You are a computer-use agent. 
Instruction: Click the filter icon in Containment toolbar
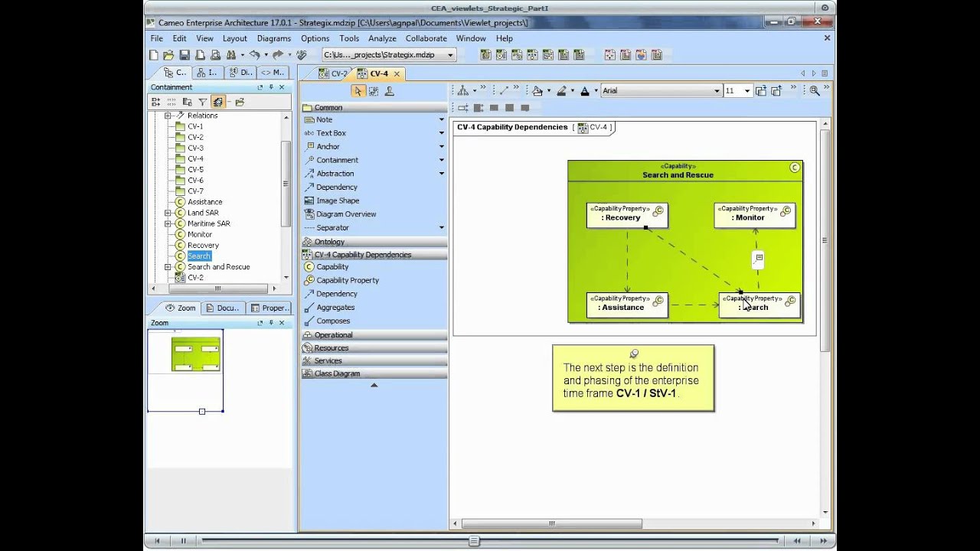coord(203,102)
